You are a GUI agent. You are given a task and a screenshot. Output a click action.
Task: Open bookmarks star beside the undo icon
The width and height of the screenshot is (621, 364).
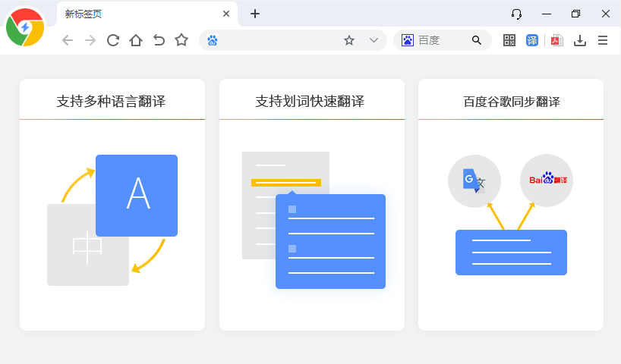[181, 40]
